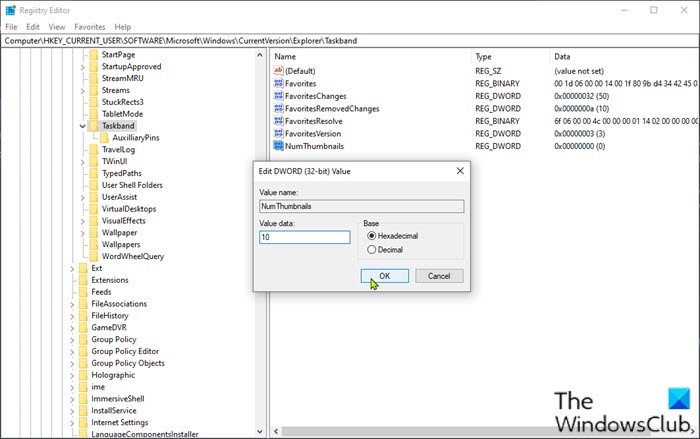The width and height of the screenshot is (700, 439).
Task: Click the Name column header
Action: (x=288, y=57)
